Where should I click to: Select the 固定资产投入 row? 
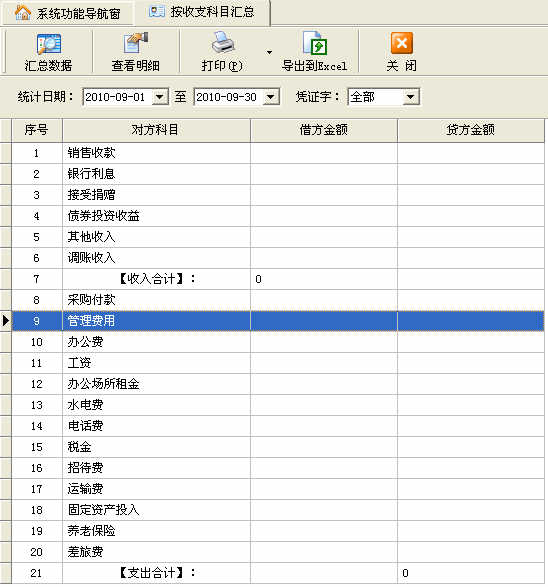pos(278,510)
